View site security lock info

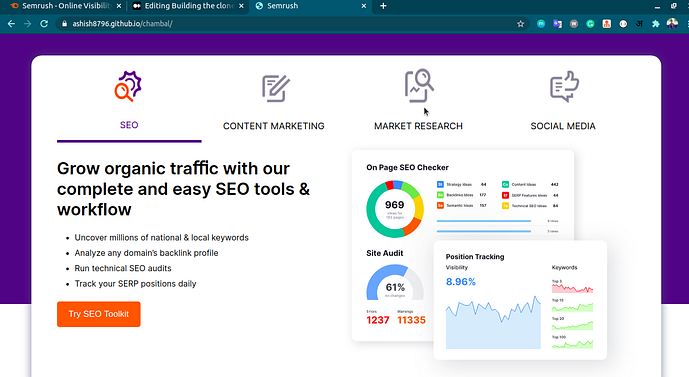[x=65, y=24]
